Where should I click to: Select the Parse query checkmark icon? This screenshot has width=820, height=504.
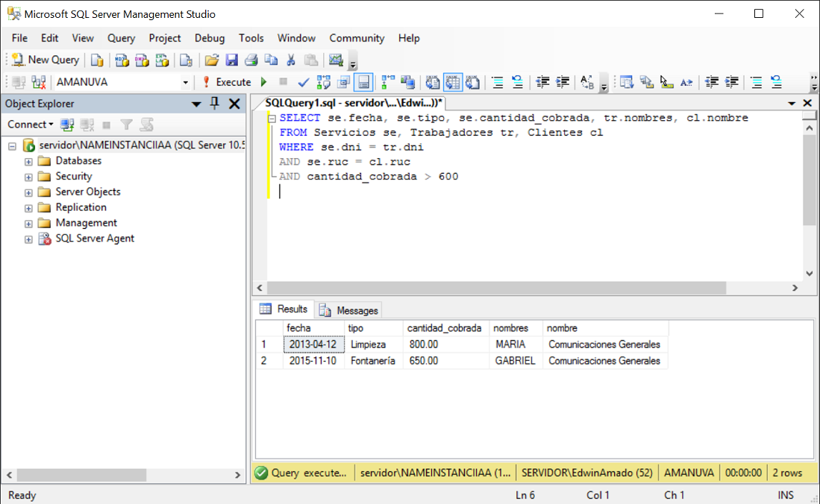click(303, 82)
